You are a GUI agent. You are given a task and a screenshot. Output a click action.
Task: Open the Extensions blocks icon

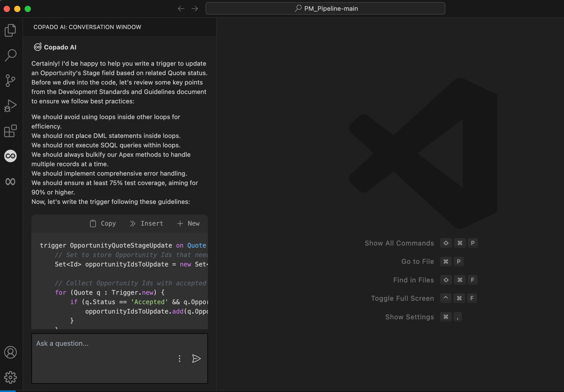click(10, 131)
